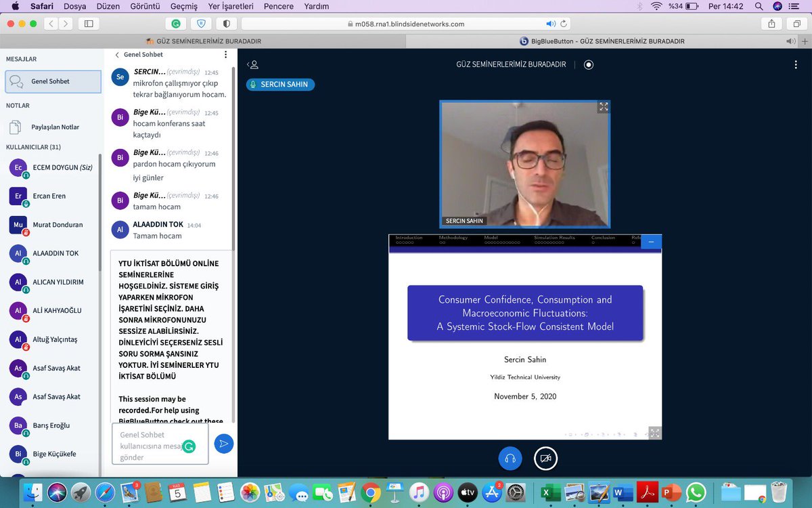The image size is (812, 508).
Task: Open the BigBlueButton options menu
Action: [x=796, y=65]
